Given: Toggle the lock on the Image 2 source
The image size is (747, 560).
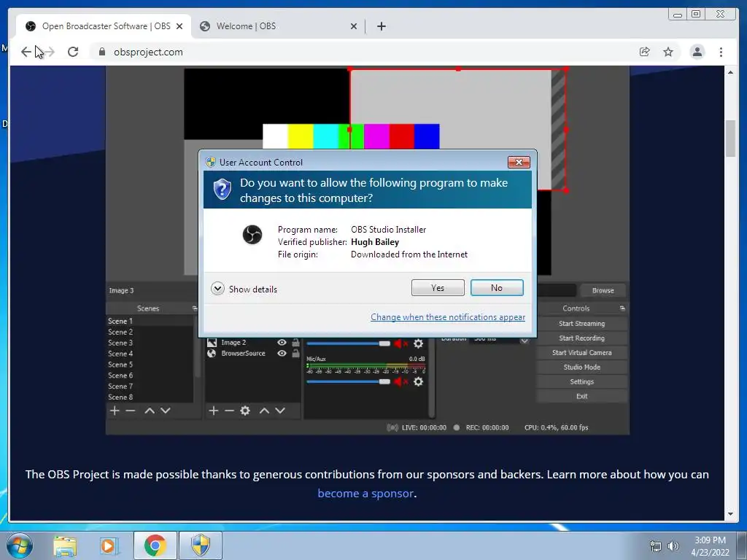Looking at the screenshot, I should click(296, 343).
